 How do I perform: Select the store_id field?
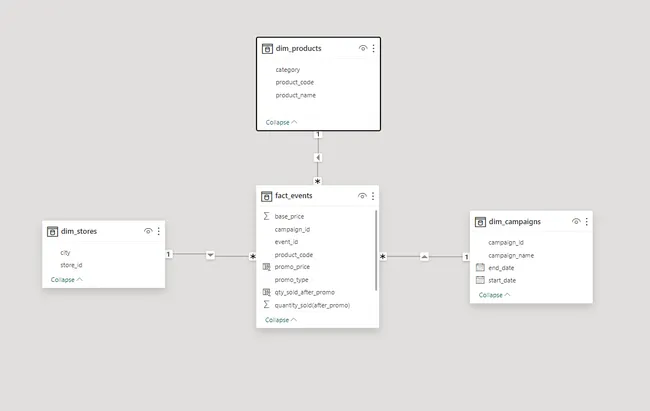click(71, 265)
